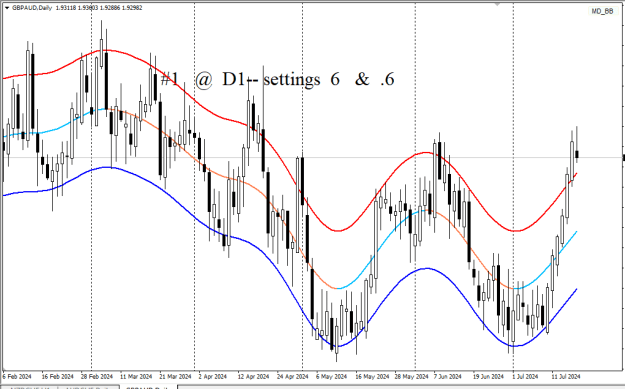Click the 2 Apr 2024 date label
Image resolution: width=625 pixels, height=389 pixels.
[212, 377]
